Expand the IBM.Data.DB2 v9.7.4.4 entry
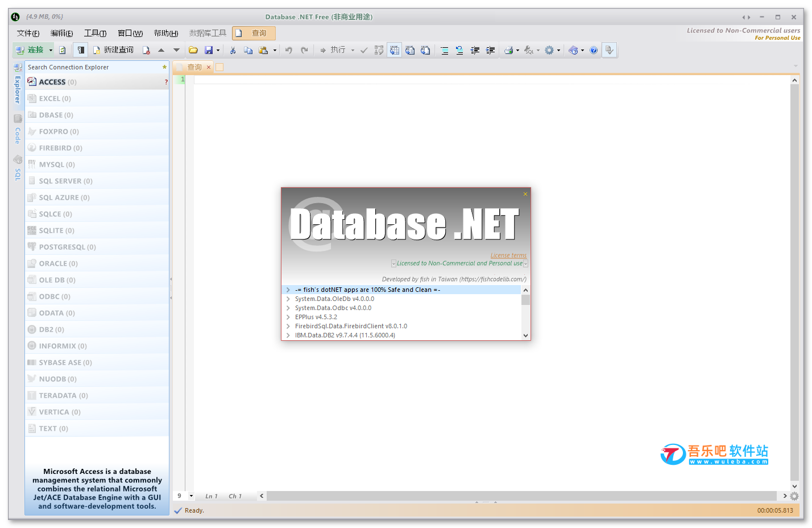The height and width of the screenshot is (528, 812). pos(288,335)
